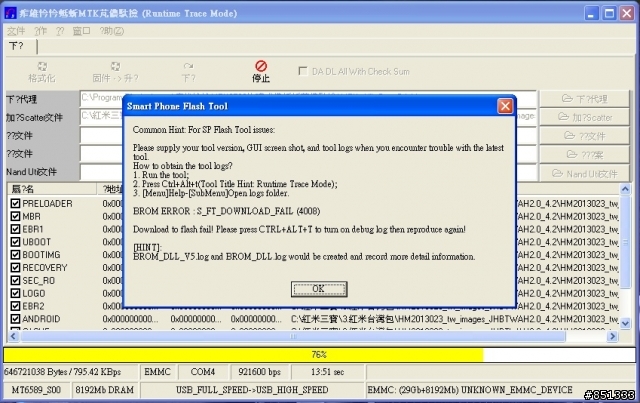Click the 下? download toolbar icon
The width and height of the screenshot is (640, 403).
tap(188, 66)
